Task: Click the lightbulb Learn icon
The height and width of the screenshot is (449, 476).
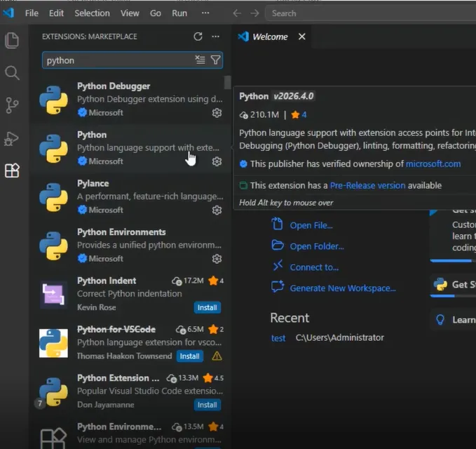Action: coord(440,320)
